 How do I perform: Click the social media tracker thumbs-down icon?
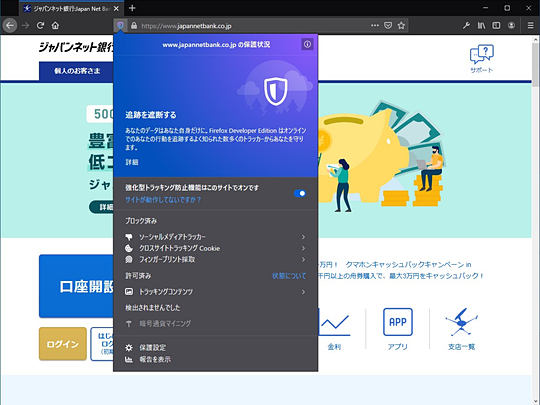[x=129, y=237]
